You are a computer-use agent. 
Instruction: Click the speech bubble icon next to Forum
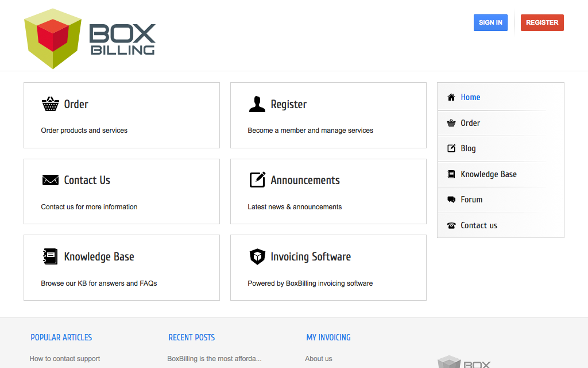pyautogui.click(x=451, y=200)
